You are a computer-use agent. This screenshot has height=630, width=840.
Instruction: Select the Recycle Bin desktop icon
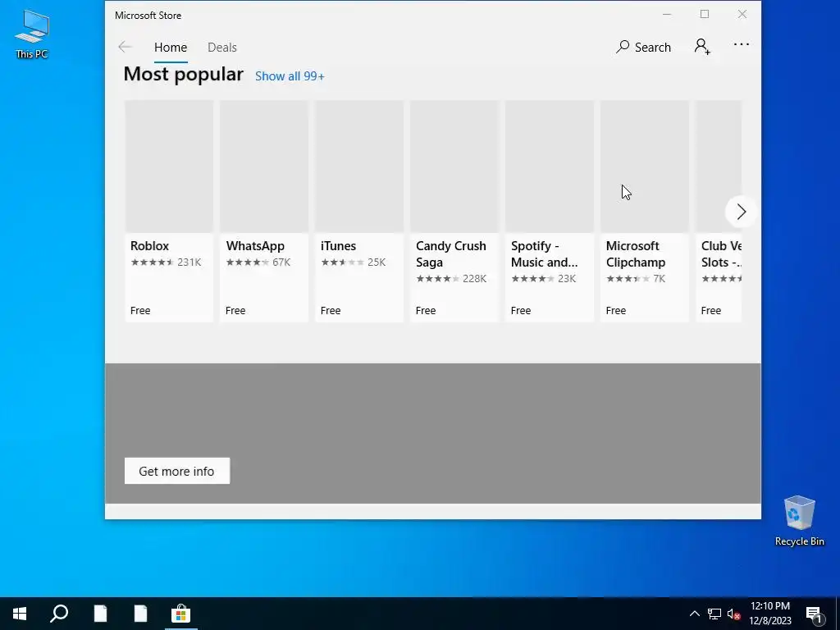(x=799, y=521)
